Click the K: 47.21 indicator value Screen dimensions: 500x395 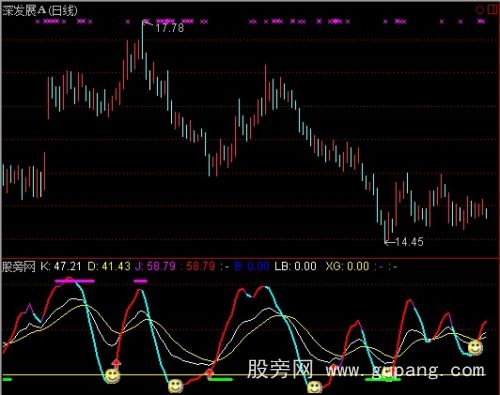[x=61, y=266]
